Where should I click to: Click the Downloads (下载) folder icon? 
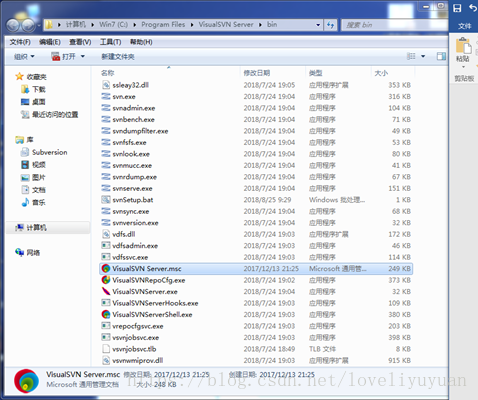click(25, 89)
